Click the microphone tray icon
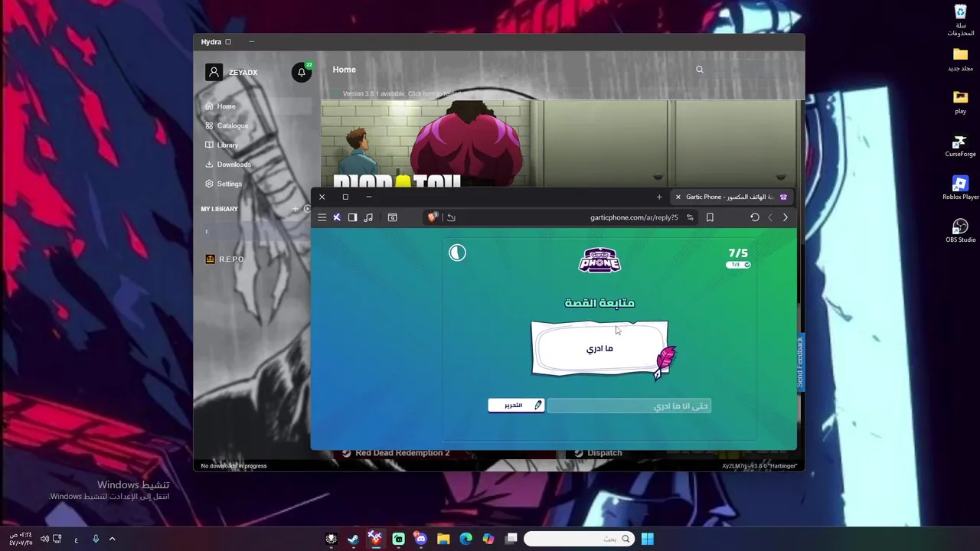 tap(96, 539)
